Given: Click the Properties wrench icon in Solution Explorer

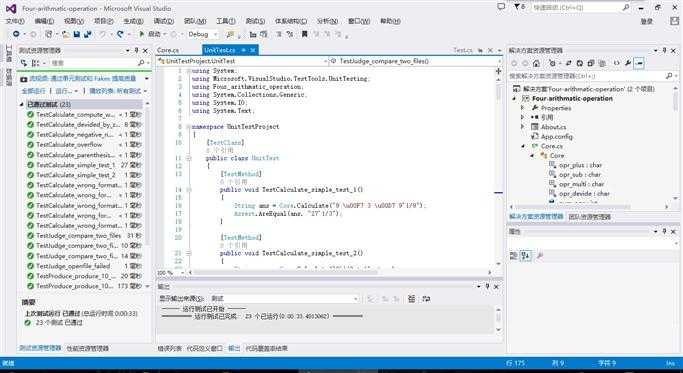Looking at the screenshot, I should point(628,63).
